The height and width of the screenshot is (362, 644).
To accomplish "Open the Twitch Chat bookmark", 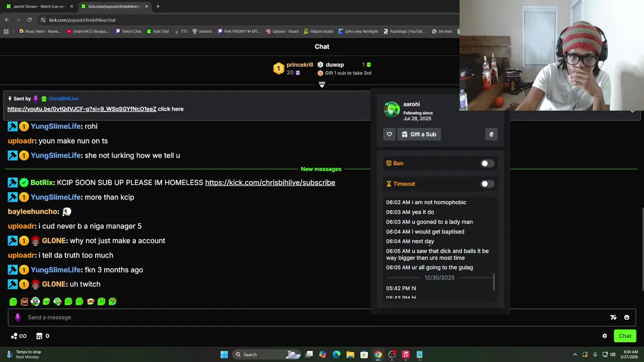I will [x=128, y=31].
